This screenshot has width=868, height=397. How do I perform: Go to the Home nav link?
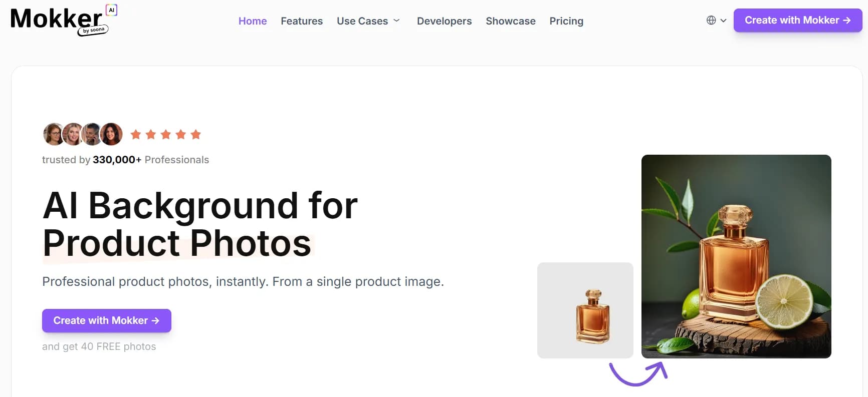[x=253, y=21]
